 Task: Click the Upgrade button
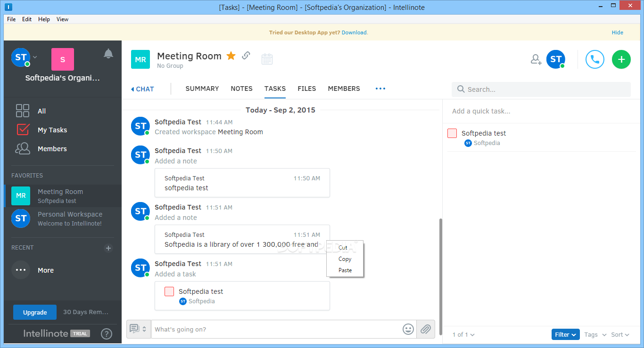click(x=35, y=312)
